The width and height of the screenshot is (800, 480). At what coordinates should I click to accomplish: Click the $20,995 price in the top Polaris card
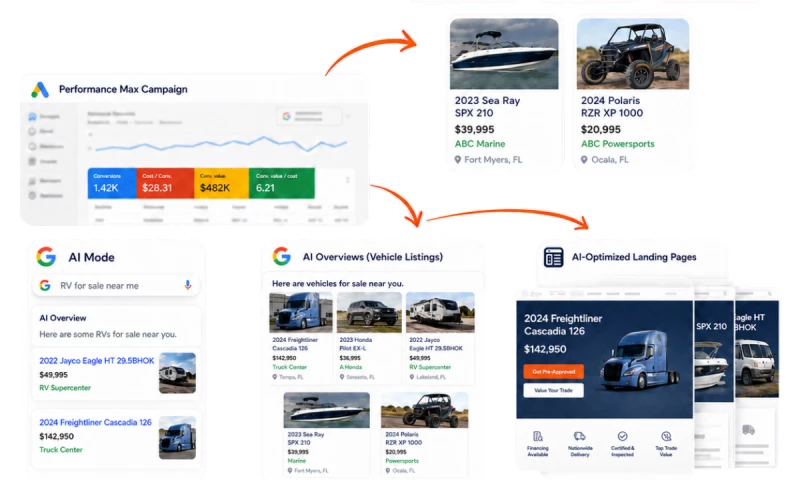point(601,130)
